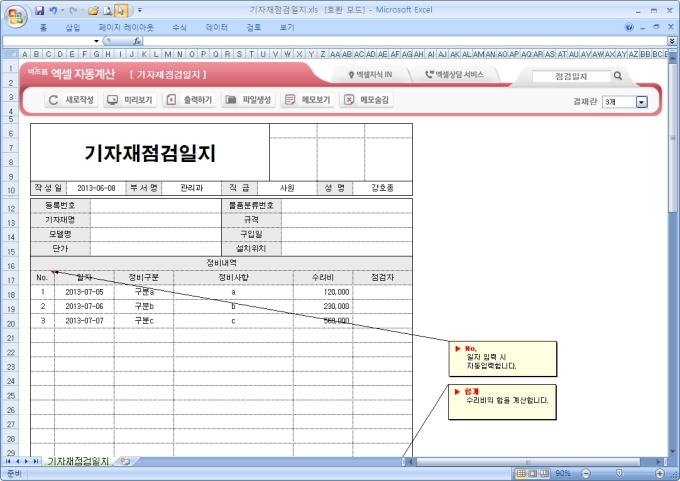Click the search magnifier beside 점검일지 box

[617, 75]
